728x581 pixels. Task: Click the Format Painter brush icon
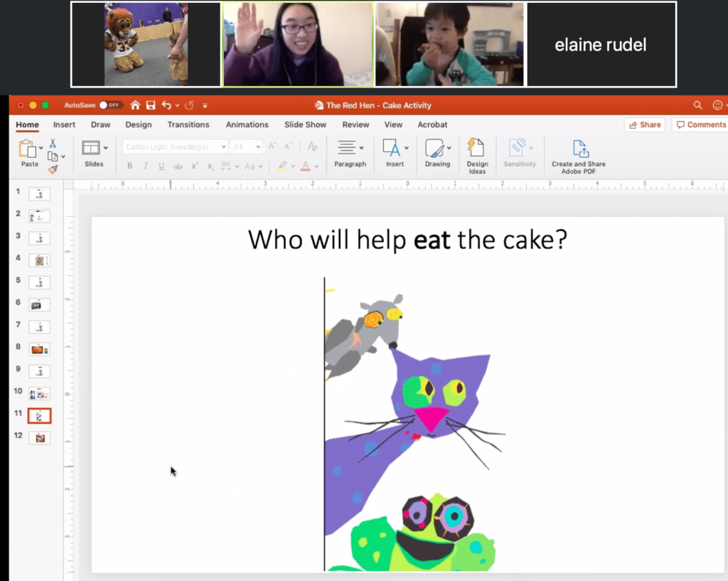click(x=53, y=169)
